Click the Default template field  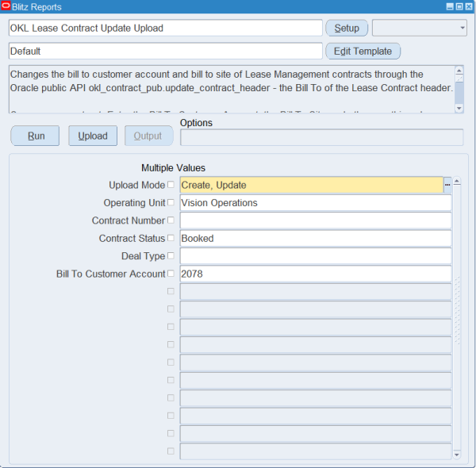[166, 51]
